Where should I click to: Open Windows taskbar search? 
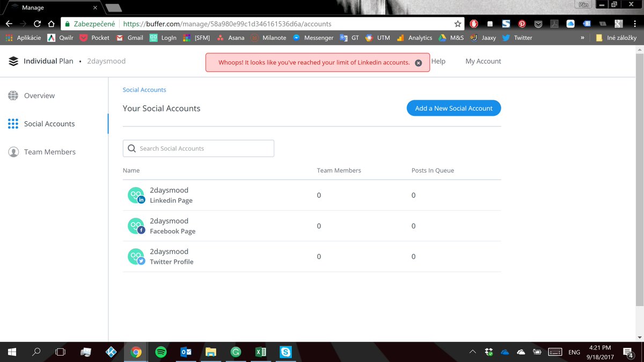(36, 352)
